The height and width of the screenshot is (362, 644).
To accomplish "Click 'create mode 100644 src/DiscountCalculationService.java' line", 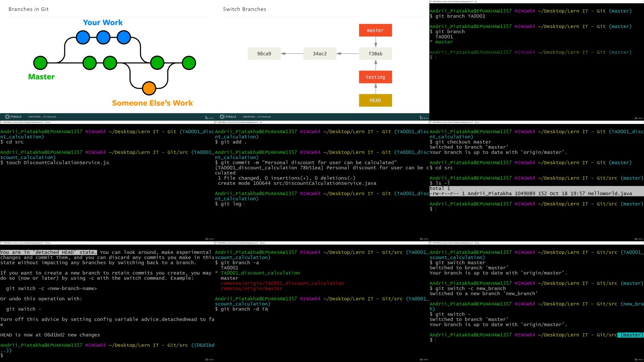I will [x=297, y=183].
